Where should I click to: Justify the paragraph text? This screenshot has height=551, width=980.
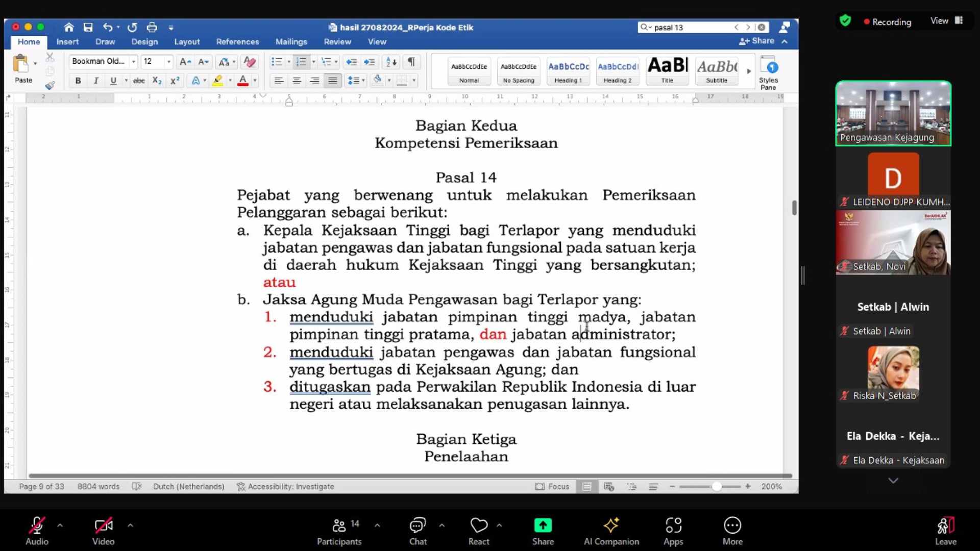[332, 81]
